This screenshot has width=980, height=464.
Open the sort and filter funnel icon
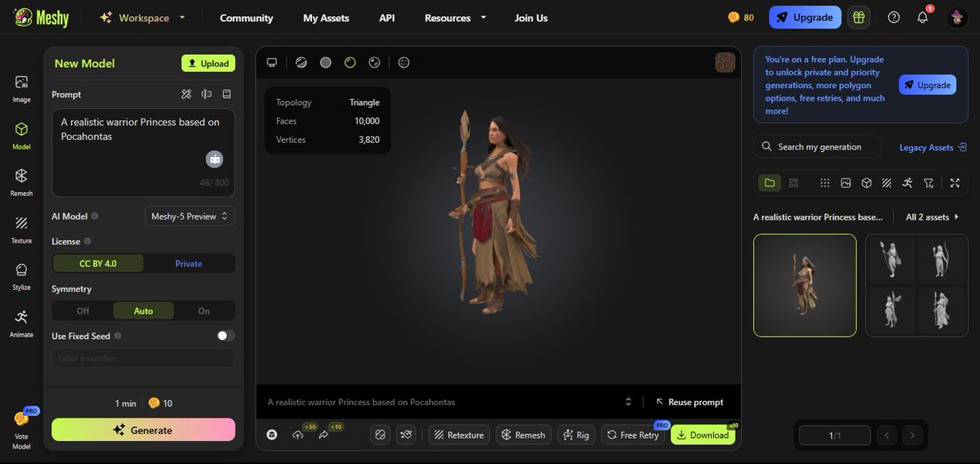tap(929, 182)
